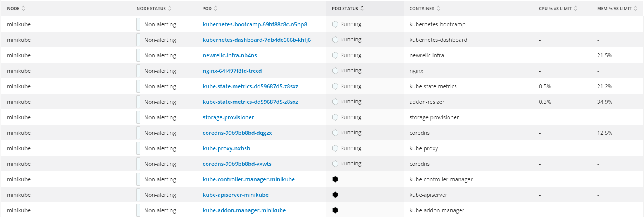
Task: Click the node status indicator bar in first row
Action: pyautogui.click(x=138, y=24)
